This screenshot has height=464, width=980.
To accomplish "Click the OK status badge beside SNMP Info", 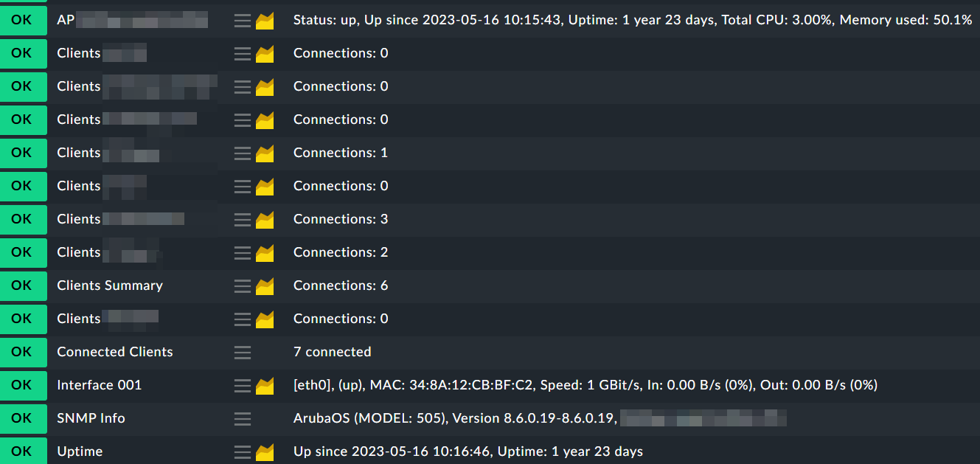I will point(22,418).
